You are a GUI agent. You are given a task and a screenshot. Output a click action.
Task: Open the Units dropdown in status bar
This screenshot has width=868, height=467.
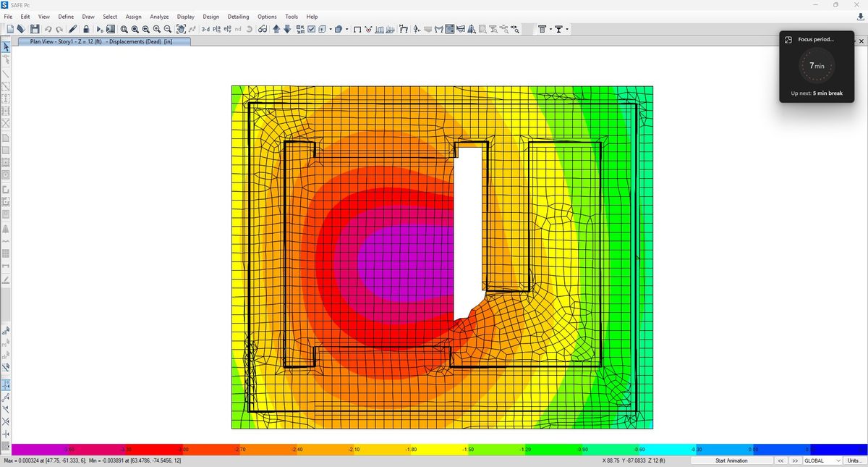[854, 460]
